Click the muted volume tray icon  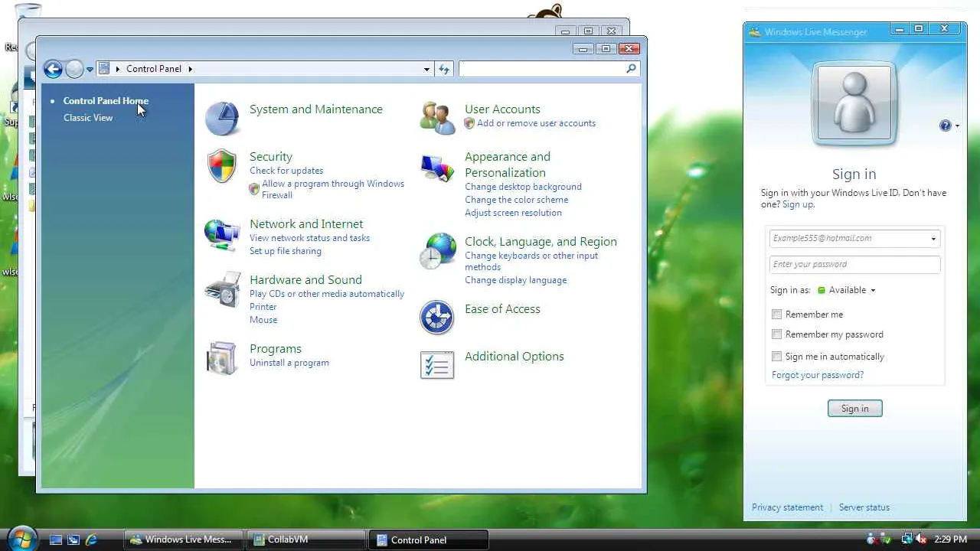point(922,540)
